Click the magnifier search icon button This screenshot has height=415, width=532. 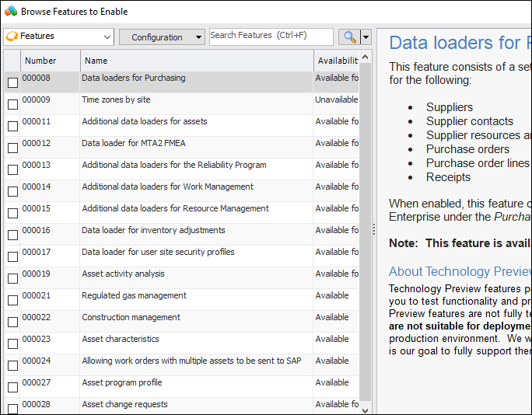click(349, 37)
